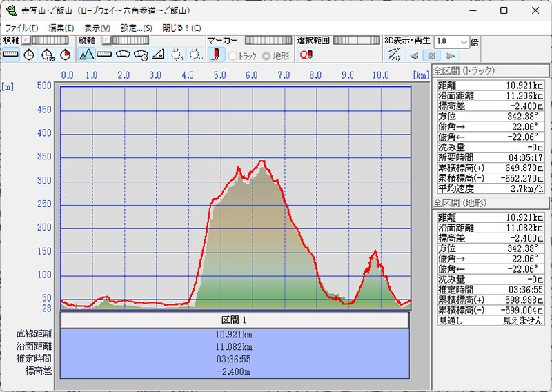Open the 設定...(S) menu
The height and width of the screenshot is (392, 552).
point(136,28)
